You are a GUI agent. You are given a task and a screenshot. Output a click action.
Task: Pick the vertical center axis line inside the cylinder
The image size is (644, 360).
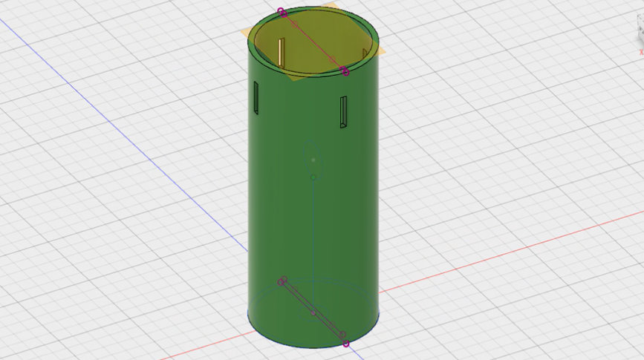(313, 245)
